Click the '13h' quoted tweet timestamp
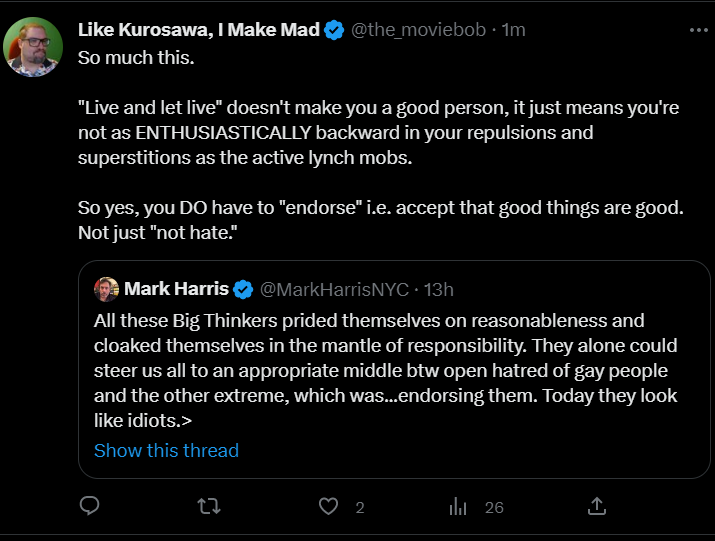 (439, 290)
